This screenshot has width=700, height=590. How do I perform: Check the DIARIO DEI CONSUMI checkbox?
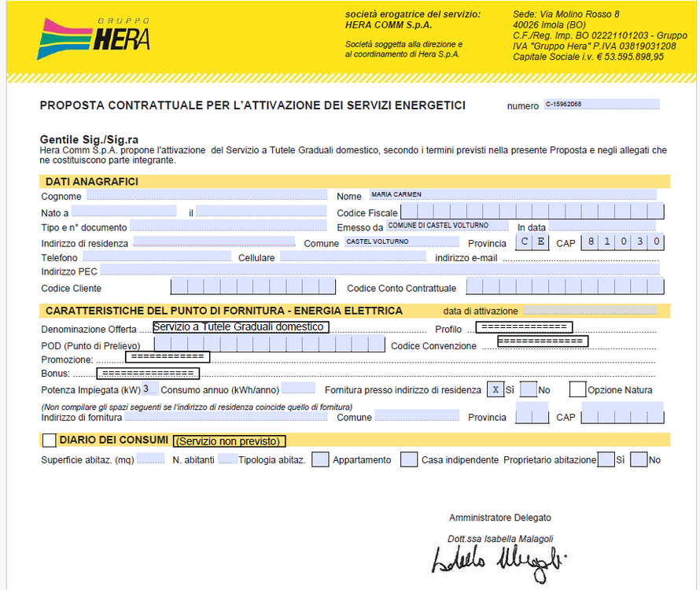point(49,440)
